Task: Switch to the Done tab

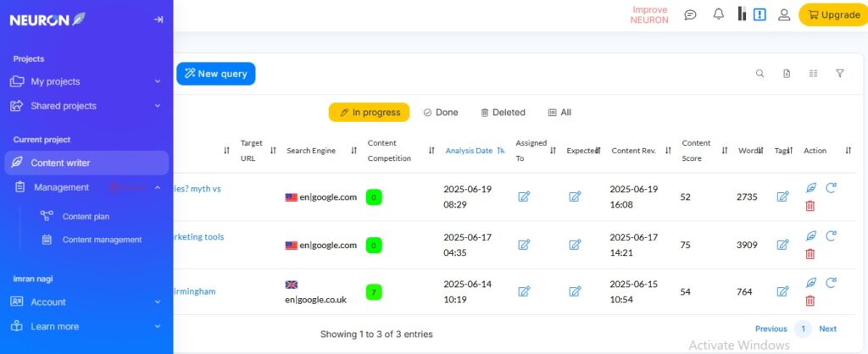Action: 440,113
